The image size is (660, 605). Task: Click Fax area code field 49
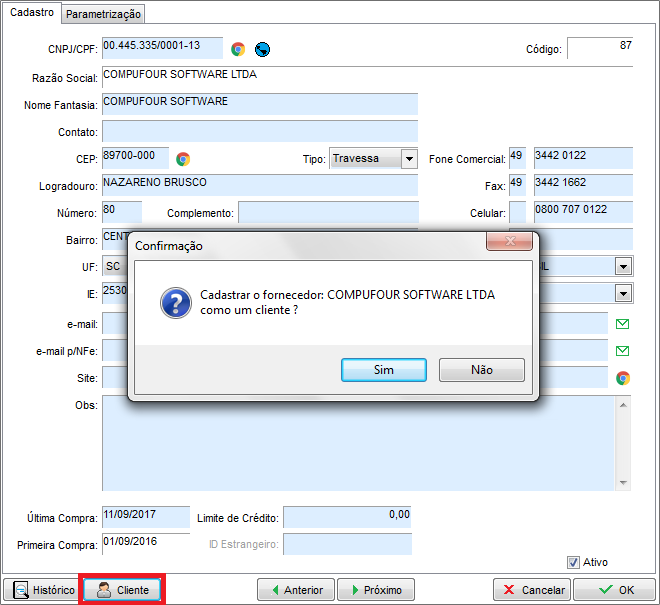pos(517,185)
